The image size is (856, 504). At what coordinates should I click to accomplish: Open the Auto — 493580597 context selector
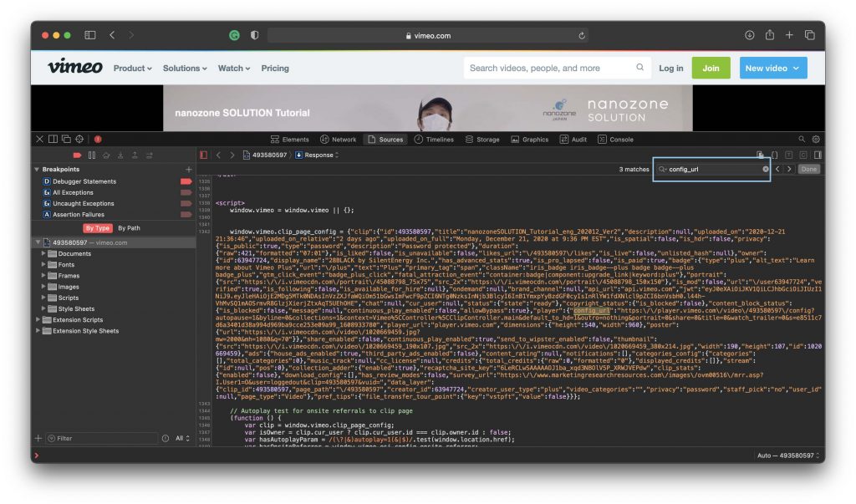pyautogui.click(x=788, y=456)
